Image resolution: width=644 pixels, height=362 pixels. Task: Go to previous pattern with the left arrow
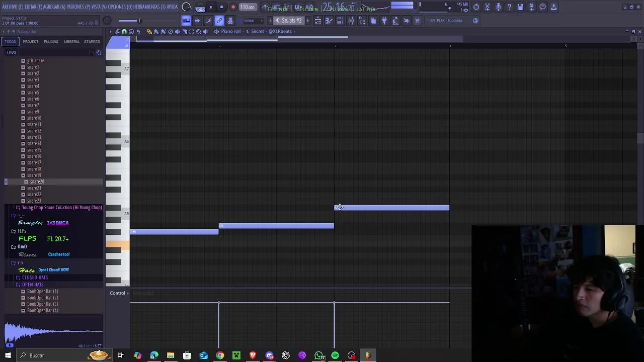(x=270, y=21)
